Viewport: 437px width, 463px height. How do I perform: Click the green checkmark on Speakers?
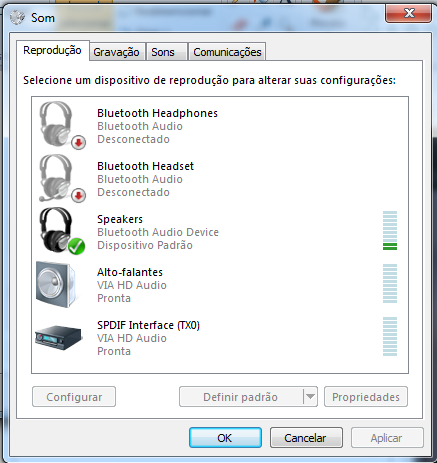click(x=77, y=246)
